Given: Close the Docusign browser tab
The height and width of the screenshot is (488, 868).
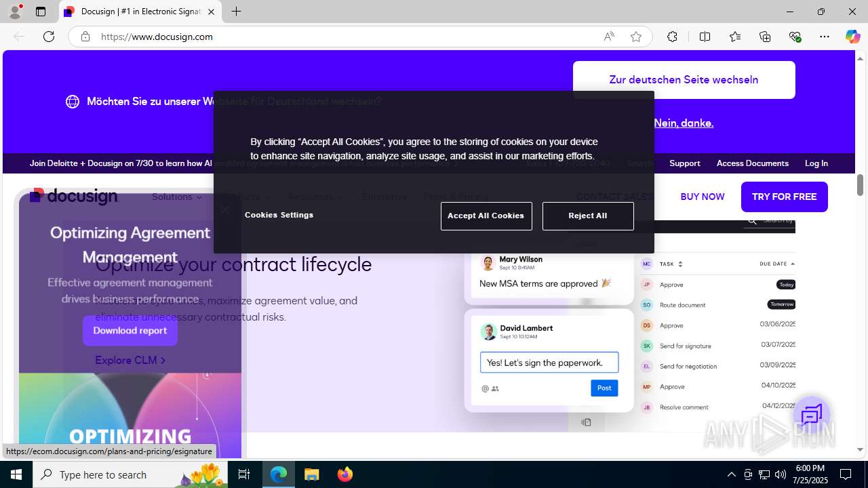Looking at the screenshot, I should [x=211, y=12].
